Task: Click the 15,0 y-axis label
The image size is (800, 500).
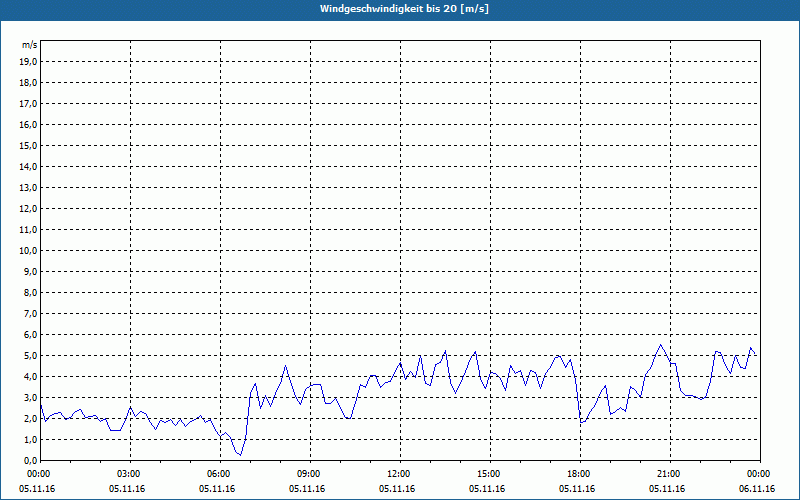Action: [28, 145]
